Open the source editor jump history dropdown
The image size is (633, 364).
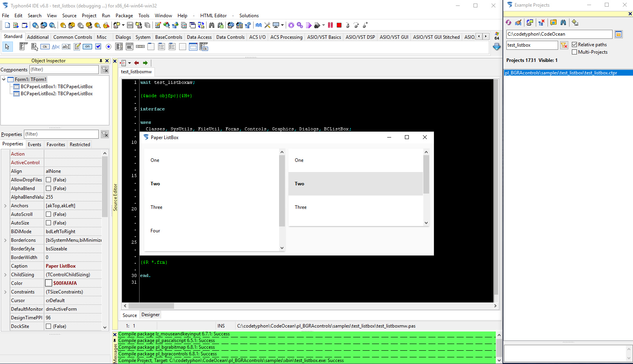pyautogui.click(x=129, y=63)
